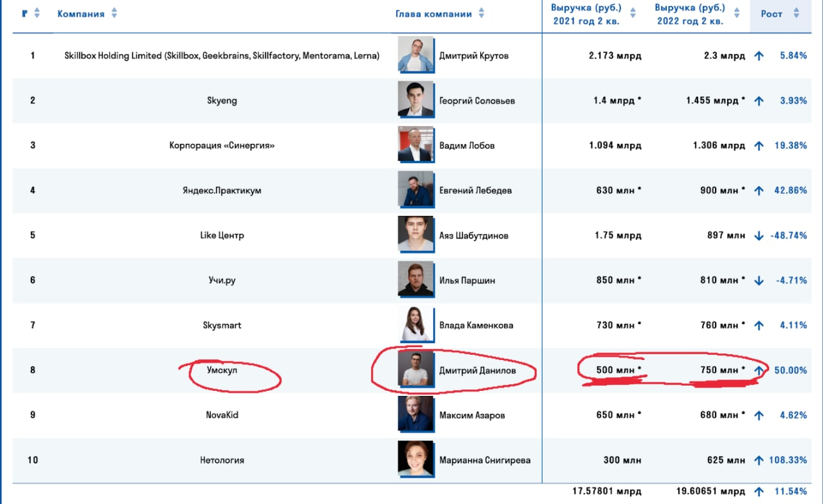
Task: Open Илья Паршин's photo
Action: tap(415, 279)
